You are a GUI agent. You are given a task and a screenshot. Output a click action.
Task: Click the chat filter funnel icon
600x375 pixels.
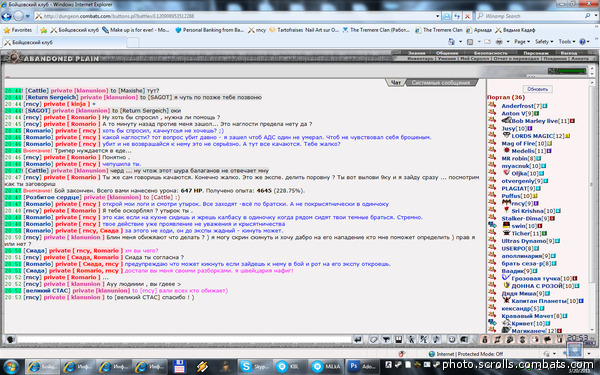[386, 339]
